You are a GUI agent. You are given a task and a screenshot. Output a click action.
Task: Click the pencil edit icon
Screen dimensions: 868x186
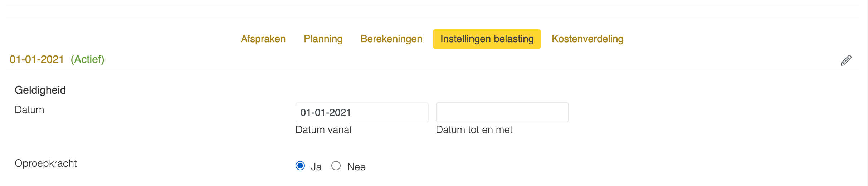coord(846,60)
